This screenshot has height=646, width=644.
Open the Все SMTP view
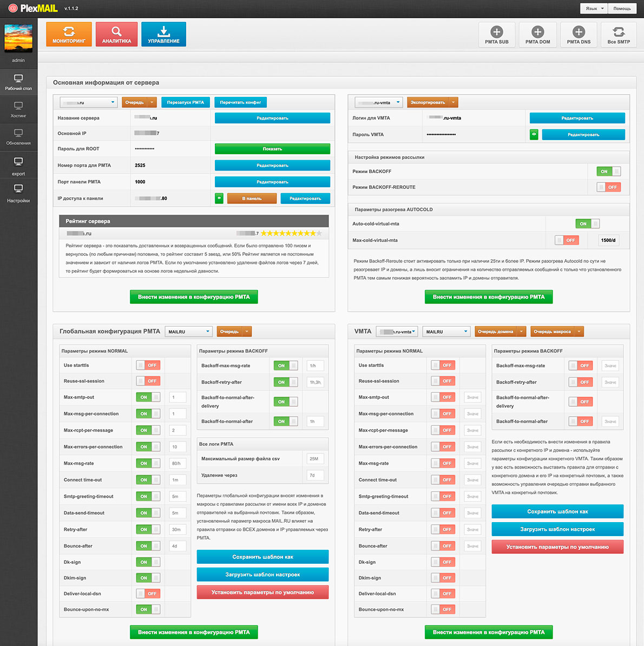619,35
